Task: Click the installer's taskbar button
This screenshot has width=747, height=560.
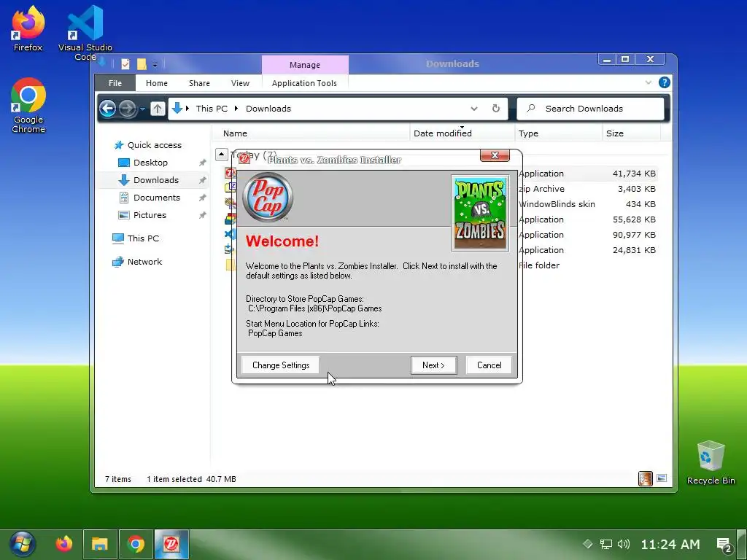Action: [171, 544]
